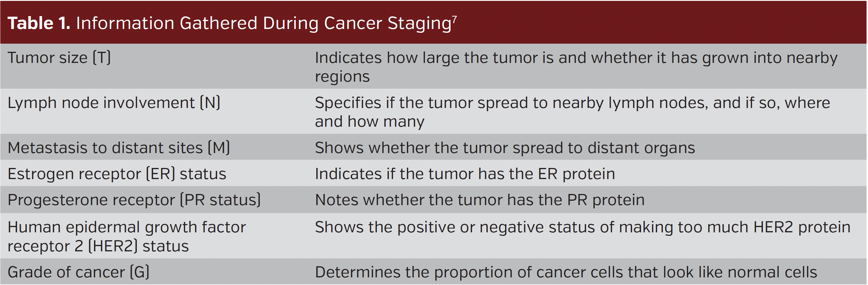Click "Shows whether the tumor spread to distant organs"
The image size is (868, 285).
pyautogui.click(x=505, y=148)
